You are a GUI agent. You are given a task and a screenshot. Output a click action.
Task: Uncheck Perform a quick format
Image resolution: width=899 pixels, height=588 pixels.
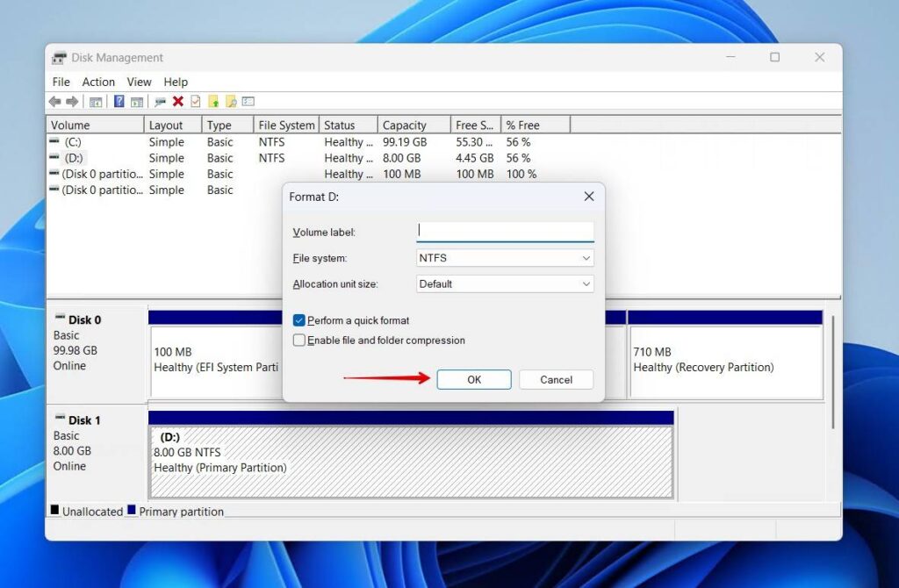298,320
